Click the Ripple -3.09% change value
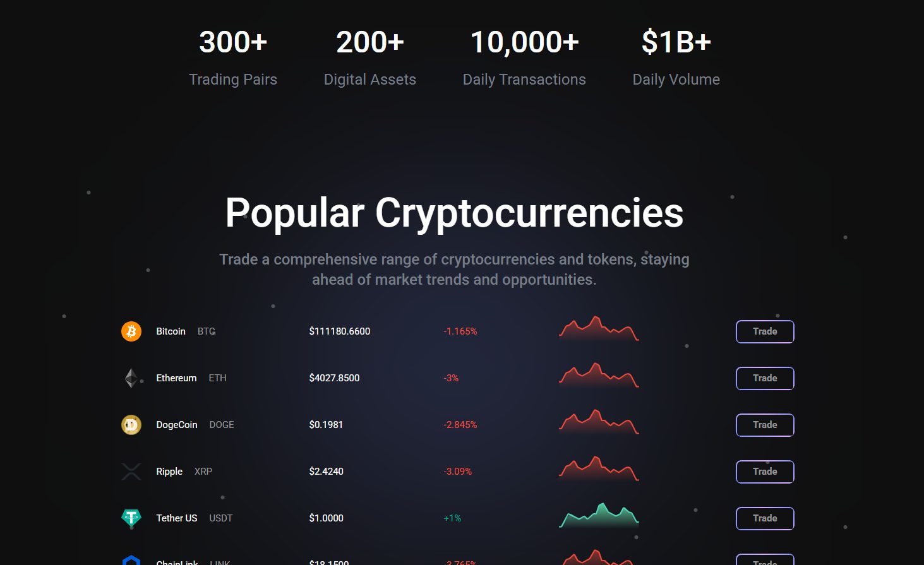Image resolution: width=924 pixels, height=565 pixels. pos(458,472)
